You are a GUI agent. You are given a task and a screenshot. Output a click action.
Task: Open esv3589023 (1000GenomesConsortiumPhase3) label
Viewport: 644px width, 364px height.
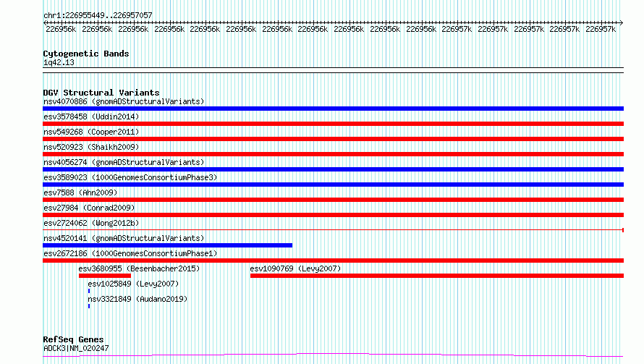point(130,177)
